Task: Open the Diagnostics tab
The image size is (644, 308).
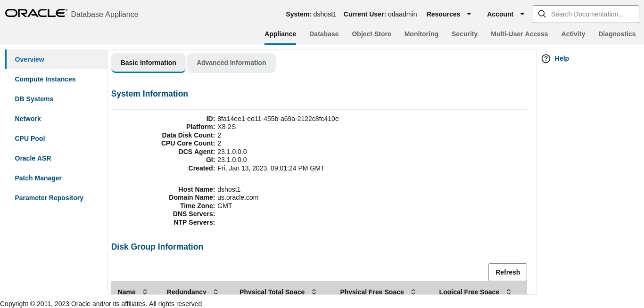Action: pos(617,34)
